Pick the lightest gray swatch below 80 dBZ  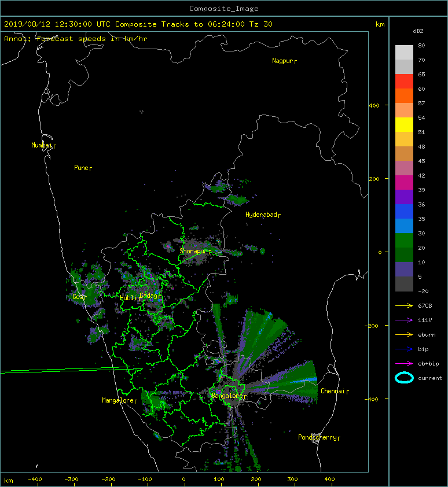tap(404, 53)
